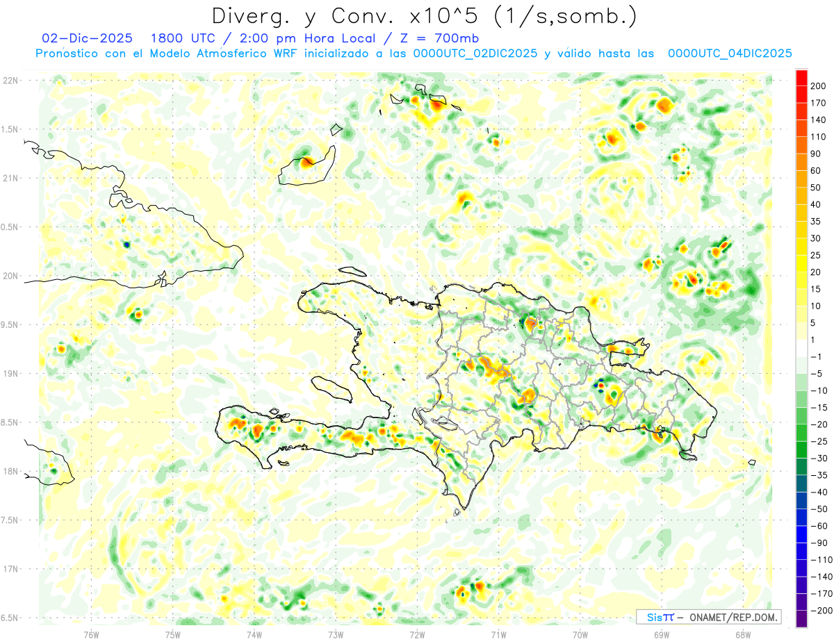Click the 18N latitude axis label
The image size is (834, 644).
10,472
